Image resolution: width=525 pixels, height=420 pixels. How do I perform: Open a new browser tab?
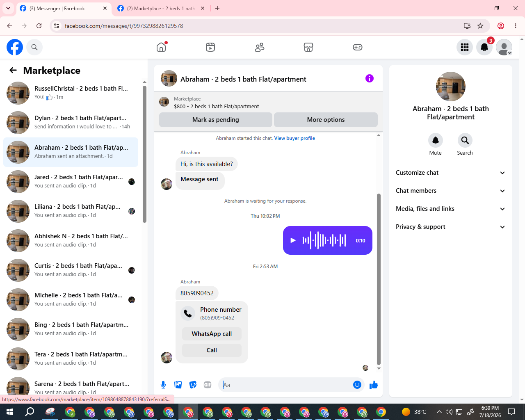[x=217, y=8]
